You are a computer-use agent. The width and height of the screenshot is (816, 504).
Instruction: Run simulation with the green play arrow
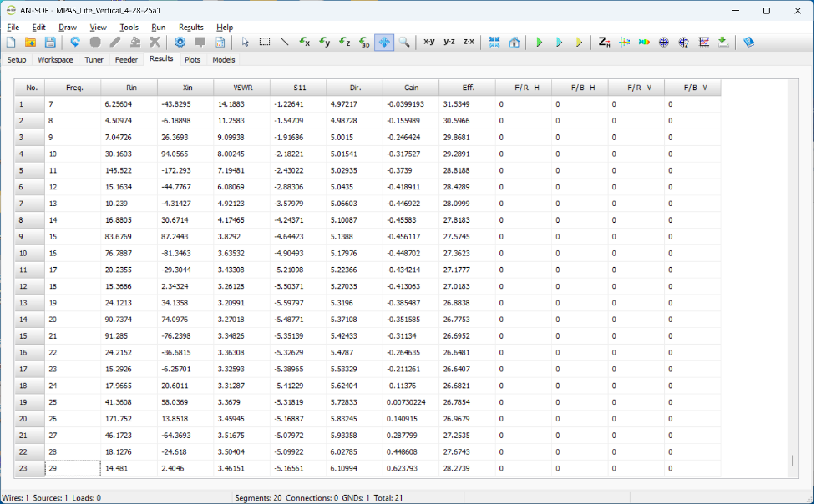coord(540,43)
